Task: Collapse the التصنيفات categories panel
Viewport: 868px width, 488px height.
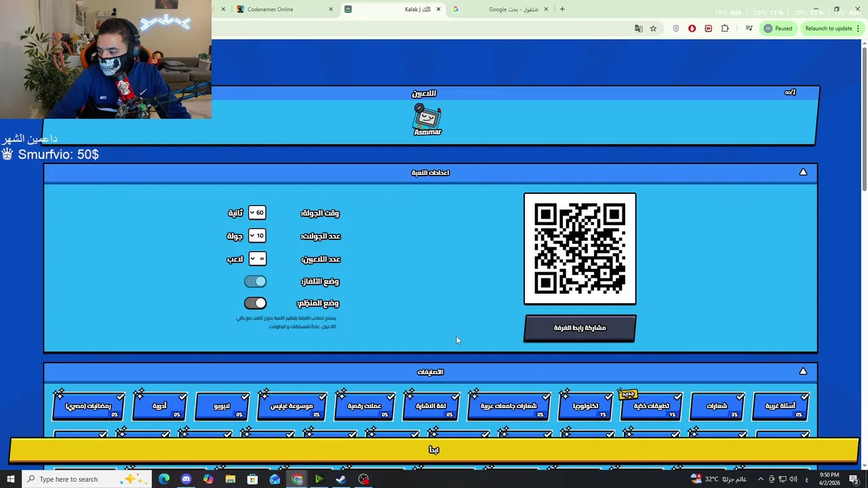Action: pyautogui.click(x=803, y=371)
